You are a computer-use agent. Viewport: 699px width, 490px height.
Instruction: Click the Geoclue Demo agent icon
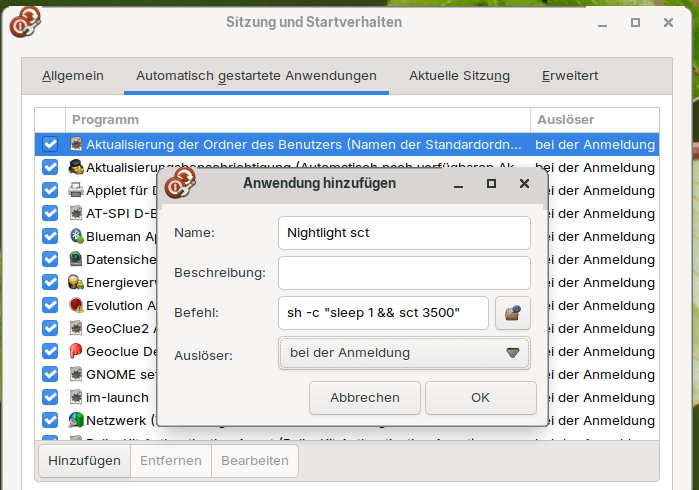coord(76,351)
